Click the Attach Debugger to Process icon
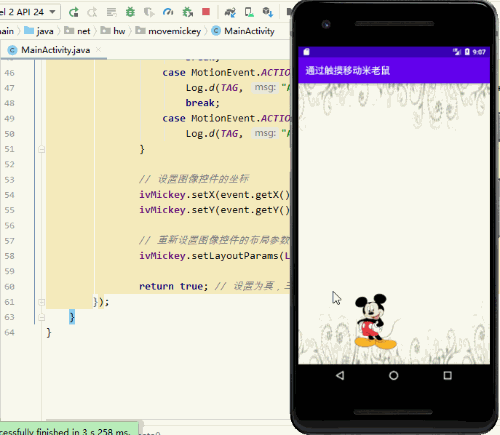This screenshot has width=500, height=435. (x=187, y=12)
